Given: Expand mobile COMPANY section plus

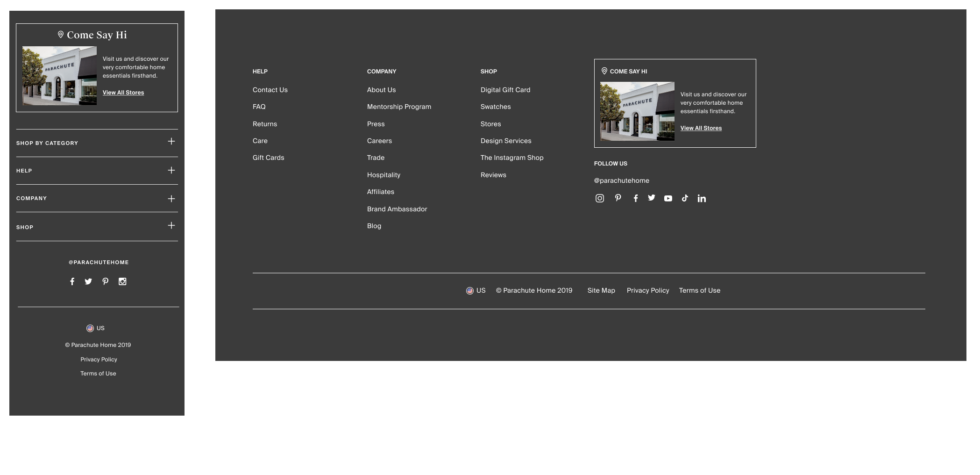Looking at the screenshot, I should pos(171,199).
